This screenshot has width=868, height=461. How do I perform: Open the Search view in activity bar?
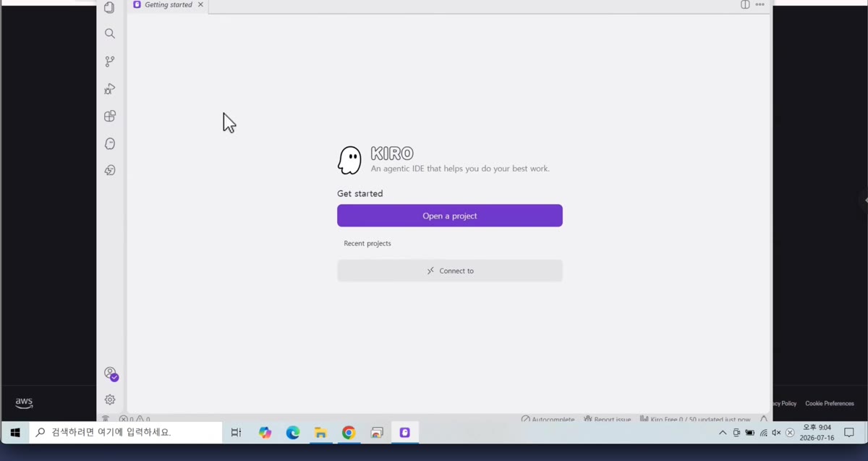point(110,33)
